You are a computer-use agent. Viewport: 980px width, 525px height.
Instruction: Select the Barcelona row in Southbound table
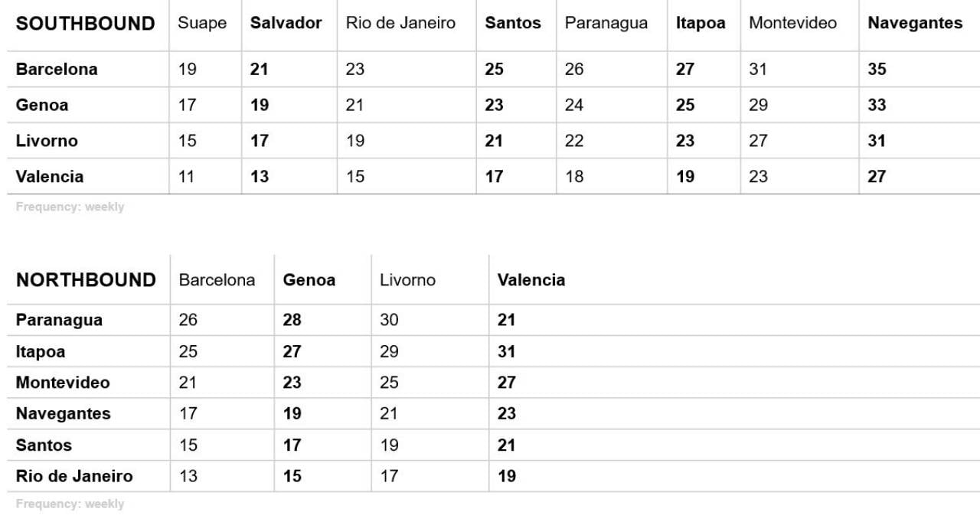pyautogui.click(x=490, y=69)
